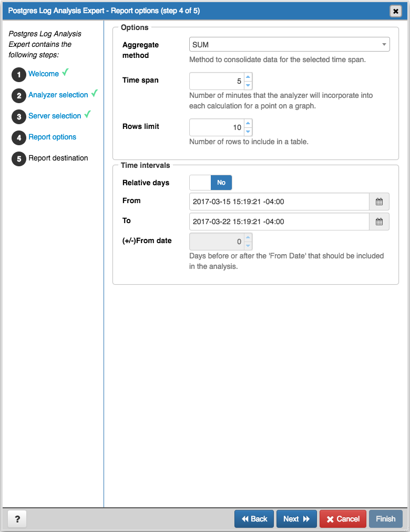The height and width of the screenshot is (532, 410).
Task: Click the Next button
Action: coord(296,519)
